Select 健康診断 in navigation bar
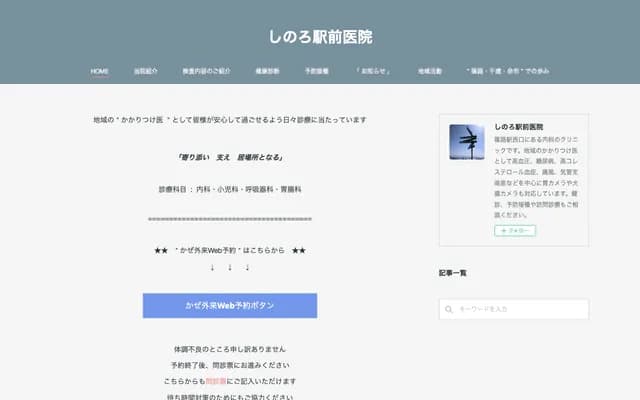Screen dimensions: 640x400 pos(267,72)
